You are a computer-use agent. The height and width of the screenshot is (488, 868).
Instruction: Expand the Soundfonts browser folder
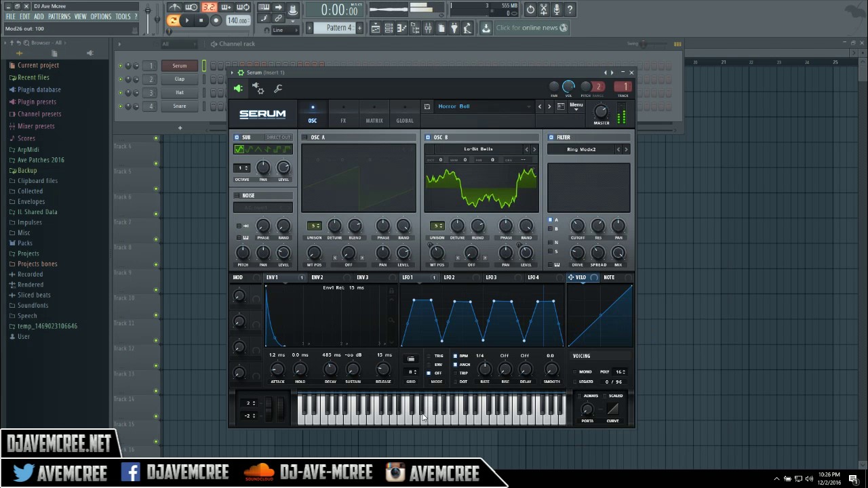[x=33, y=305]
